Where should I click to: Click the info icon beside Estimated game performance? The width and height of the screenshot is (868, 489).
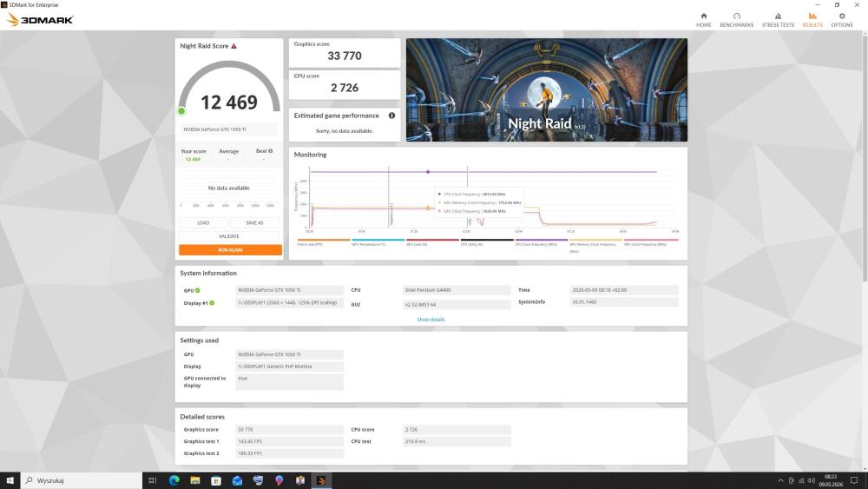click(391, 116)
